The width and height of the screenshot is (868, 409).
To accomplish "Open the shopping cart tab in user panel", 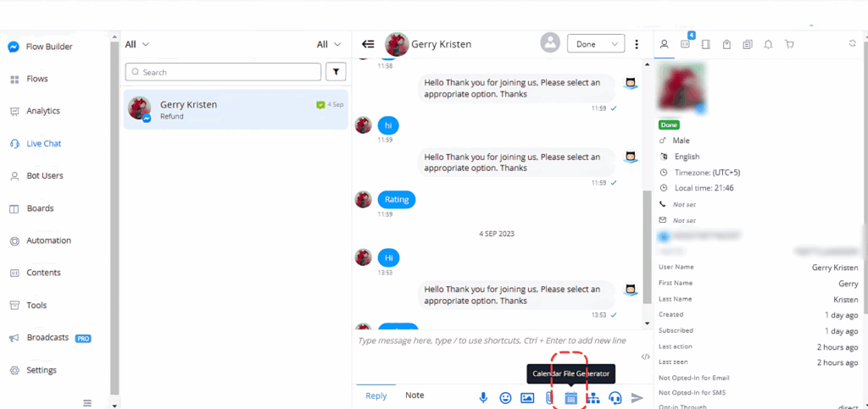I will pos(789,44).
